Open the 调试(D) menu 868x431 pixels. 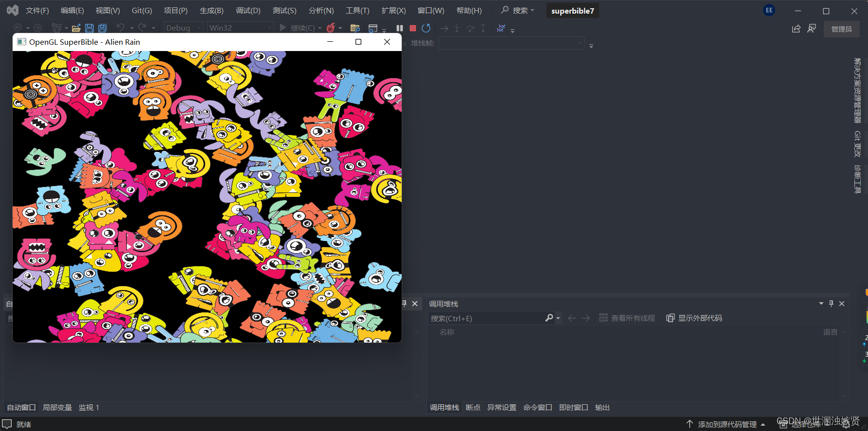click(248, 10)
